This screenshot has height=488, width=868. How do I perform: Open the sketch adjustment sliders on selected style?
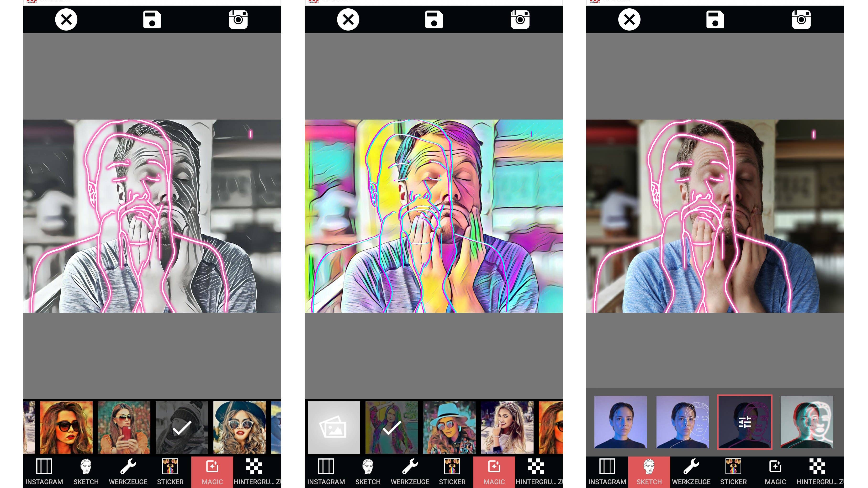click(x=744, y=422)
